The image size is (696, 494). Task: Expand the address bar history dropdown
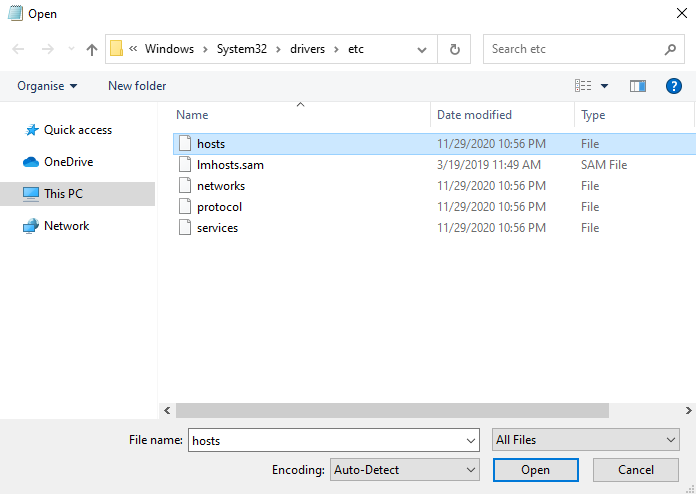pos(422,49)
